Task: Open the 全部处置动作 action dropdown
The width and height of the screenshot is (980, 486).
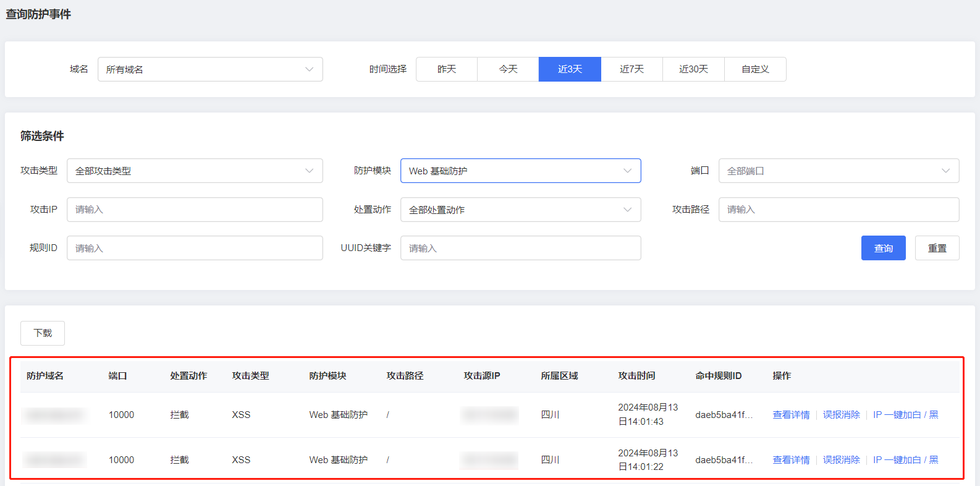Action: (521, 210)
